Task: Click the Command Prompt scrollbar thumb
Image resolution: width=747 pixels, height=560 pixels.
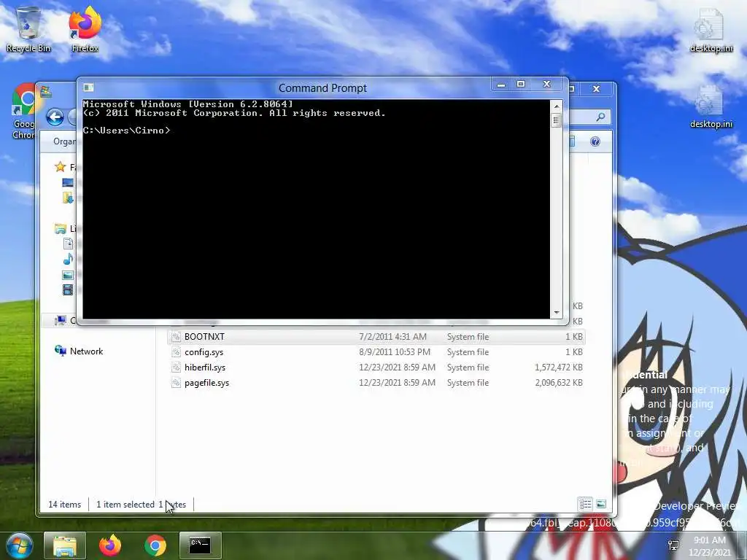Action: (x=556, y=120)
